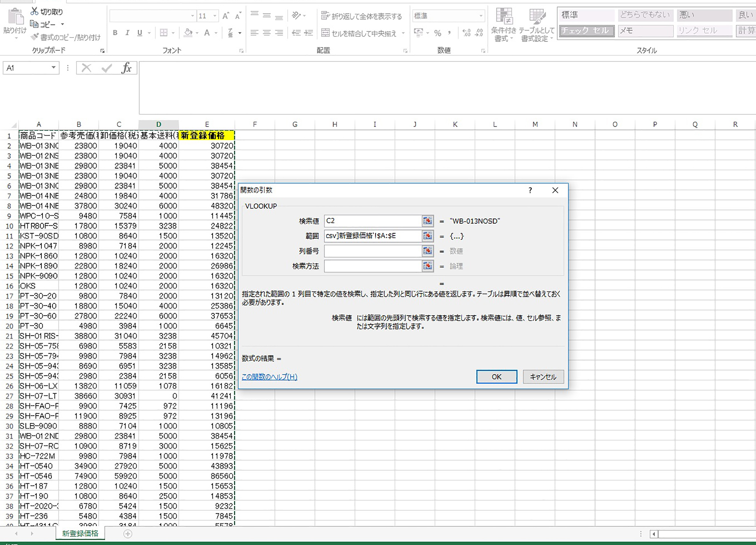Image resolution: width=756 pixels, height=545 pixels.
Task: Open Clipboard pane launcher
Action: point(102,51)
